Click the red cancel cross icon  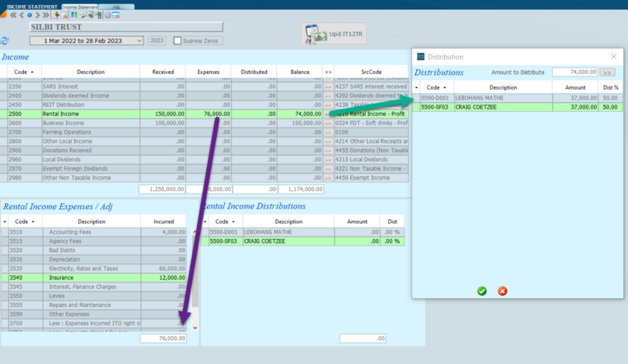pyautogui.click(x=502, y=291)
